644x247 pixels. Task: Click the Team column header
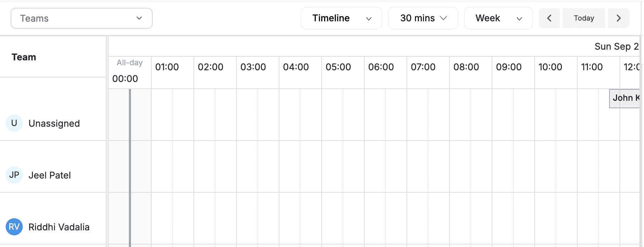click(x=24, y=57)
